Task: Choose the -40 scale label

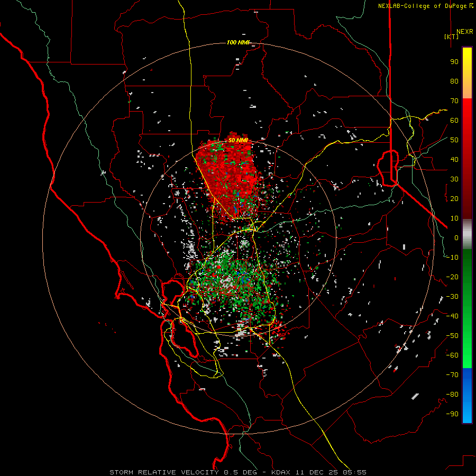Action: tap(452, 316)
